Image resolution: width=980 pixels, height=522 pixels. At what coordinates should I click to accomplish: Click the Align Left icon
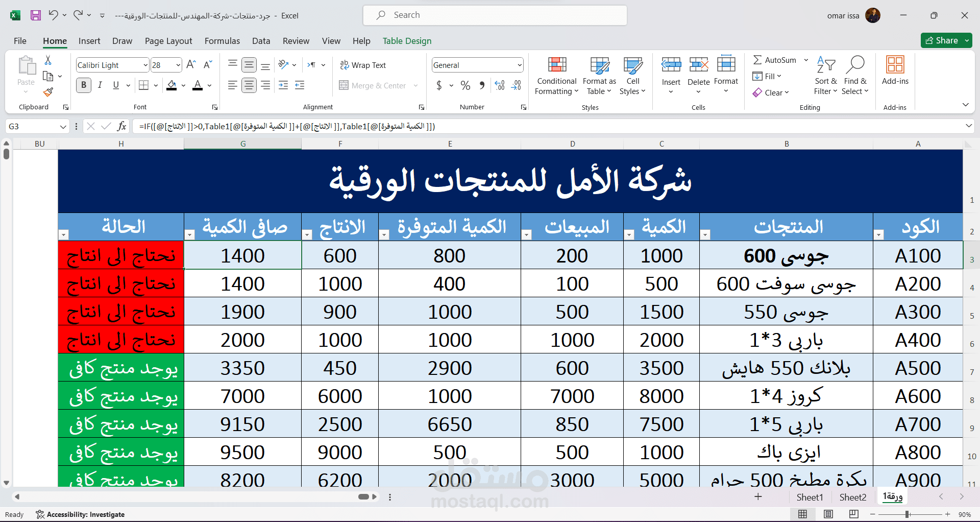[x=233, y=85]
